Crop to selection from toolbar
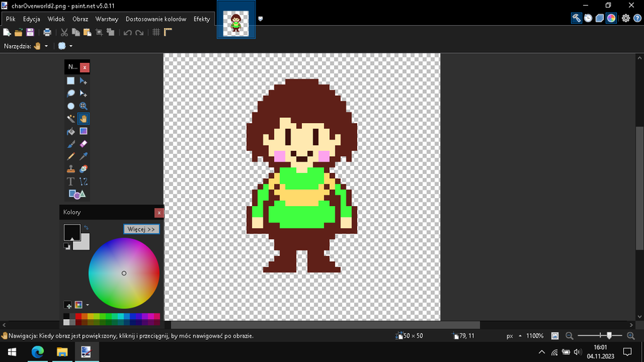 (99, 32)
